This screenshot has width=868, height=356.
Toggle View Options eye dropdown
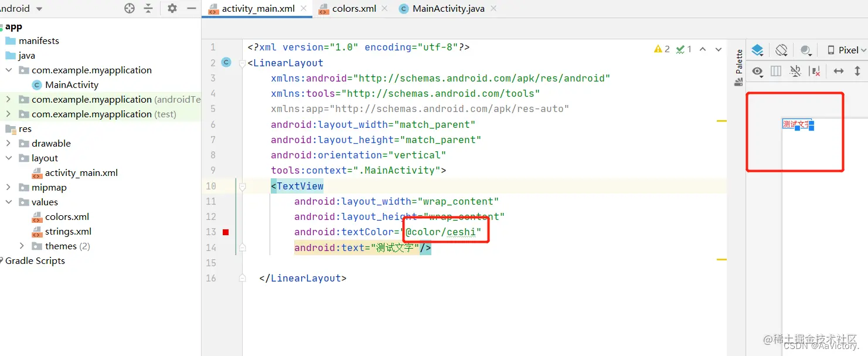tap(758, 72)
